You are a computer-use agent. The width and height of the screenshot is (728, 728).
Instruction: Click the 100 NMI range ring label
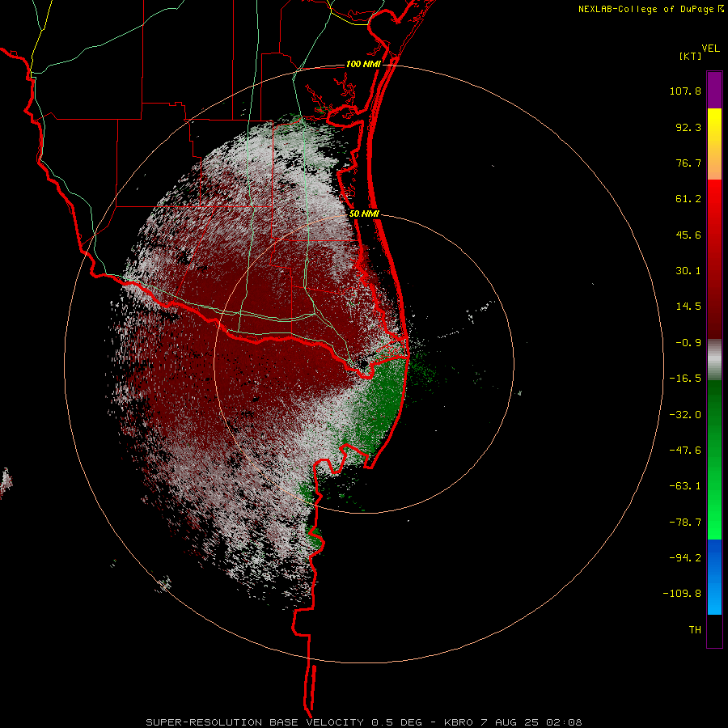coord(363,64)
